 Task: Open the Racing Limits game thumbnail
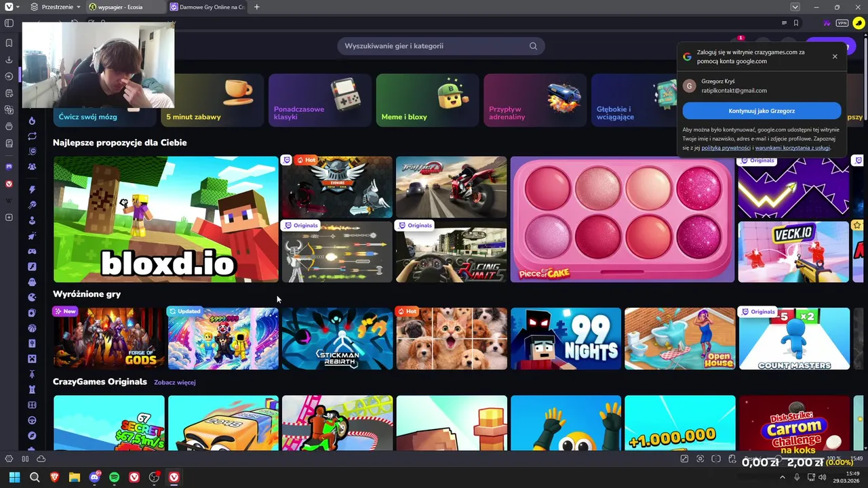(x=451, y=251)
